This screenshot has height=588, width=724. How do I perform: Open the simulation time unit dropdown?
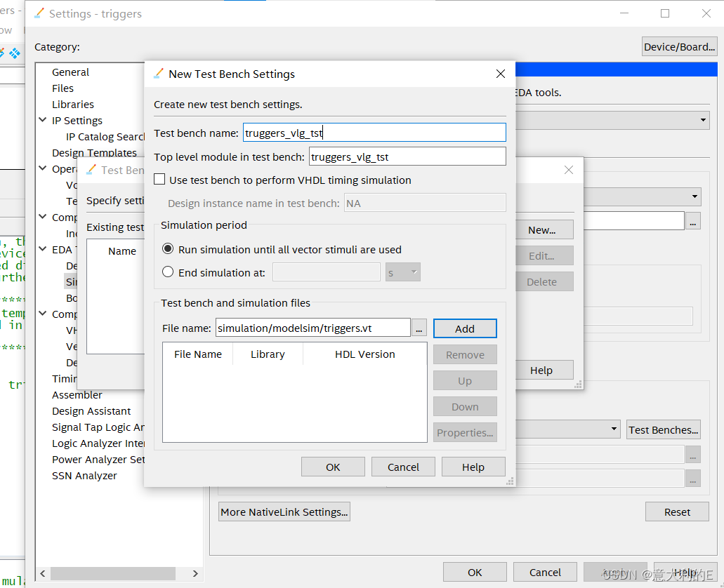pyautogui.click(x=403, y=272)
